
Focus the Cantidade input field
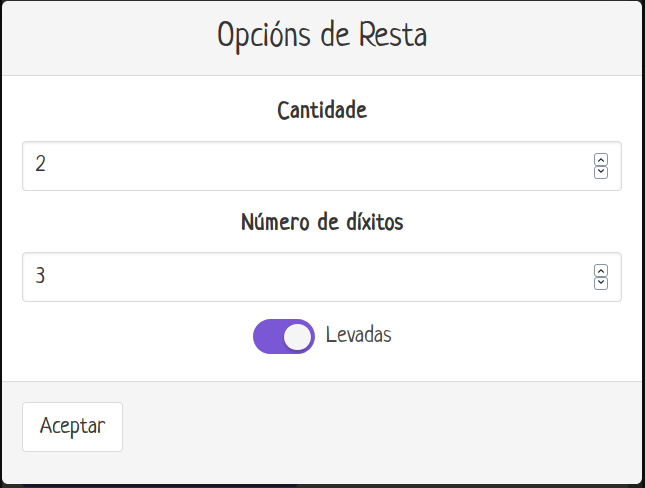point(300,166)
